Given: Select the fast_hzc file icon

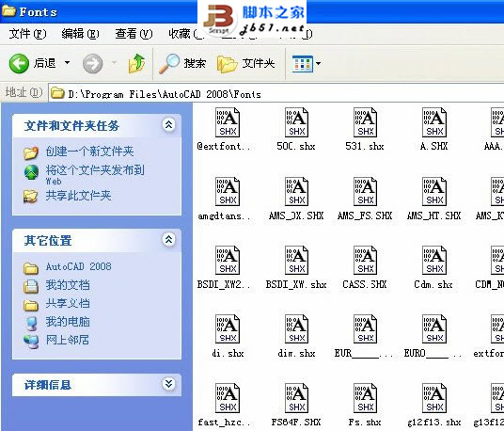Looking at the screenshot, I should pyautogui.click(x=228, y=398).
